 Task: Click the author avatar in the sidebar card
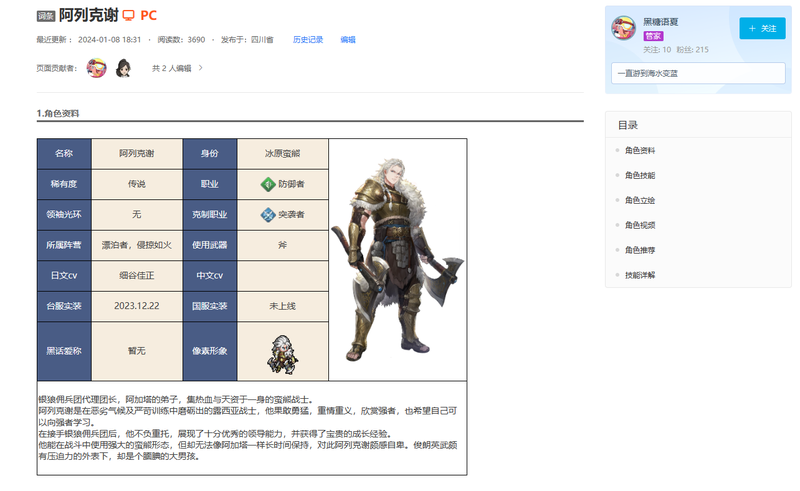[623, 29]
